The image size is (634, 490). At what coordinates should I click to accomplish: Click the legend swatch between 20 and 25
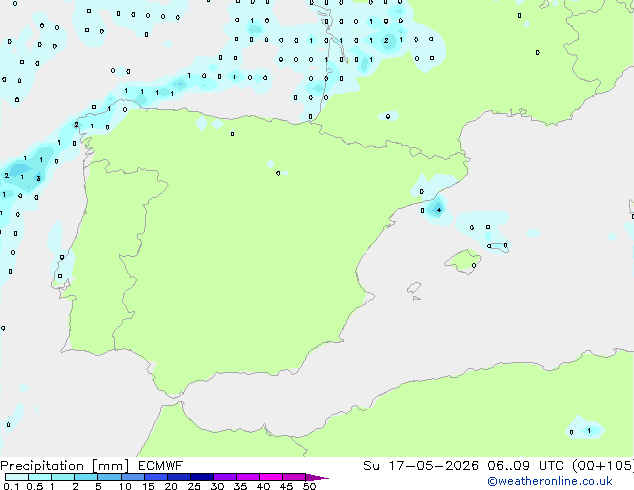pos(179,477)
